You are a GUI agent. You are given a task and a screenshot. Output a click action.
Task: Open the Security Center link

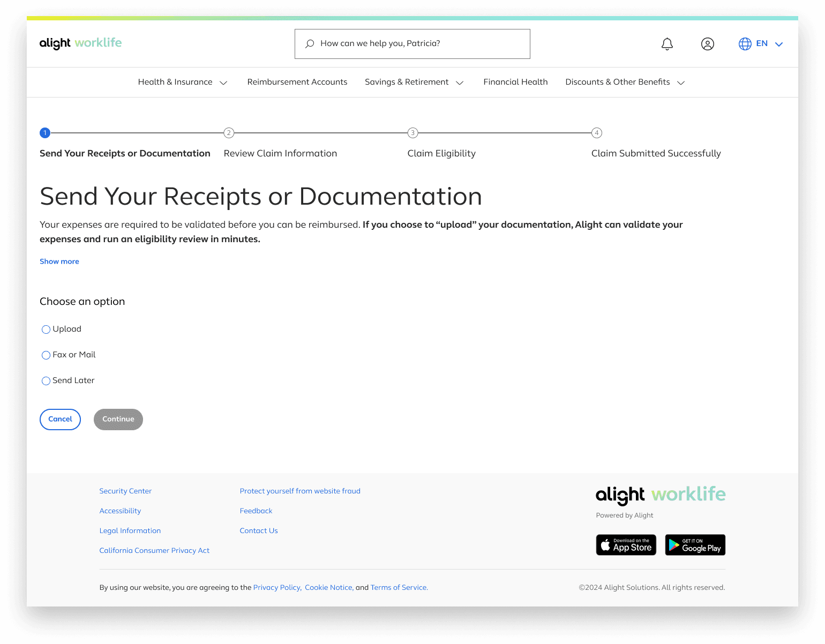[125, 491]
